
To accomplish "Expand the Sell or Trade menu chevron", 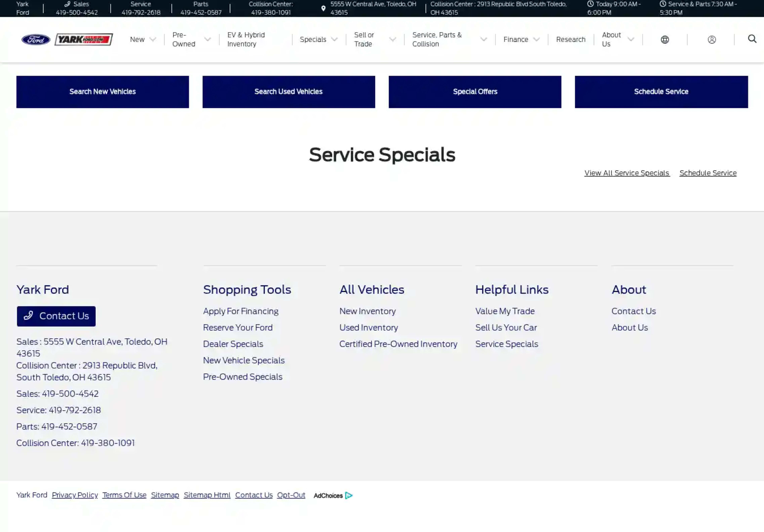I will click(x=393, y=40).
